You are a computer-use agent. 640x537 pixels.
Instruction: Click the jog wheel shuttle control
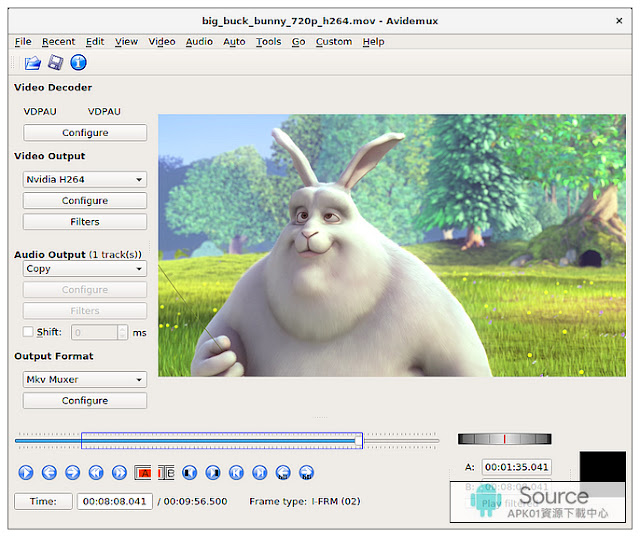(x=504, y=439)
